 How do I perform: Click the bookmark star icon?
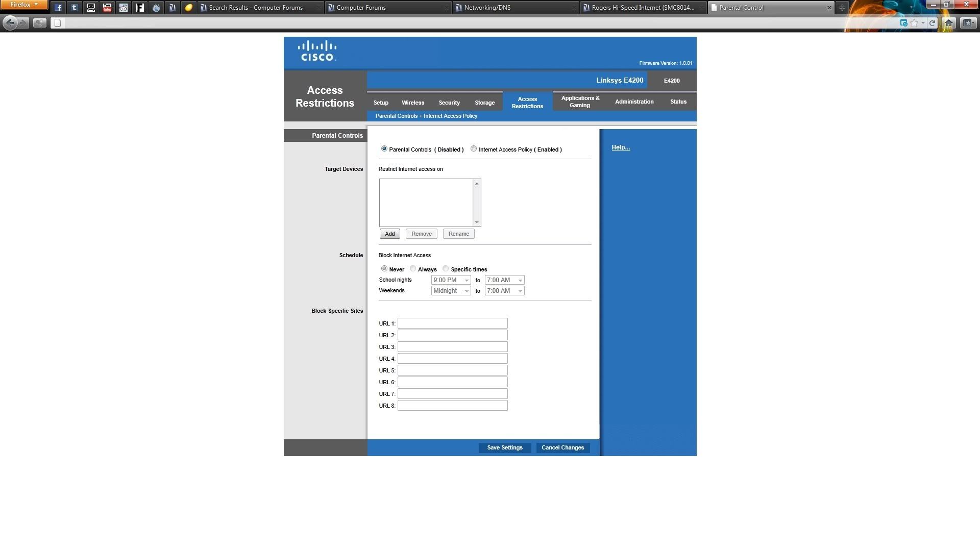(x=914, y=23)
